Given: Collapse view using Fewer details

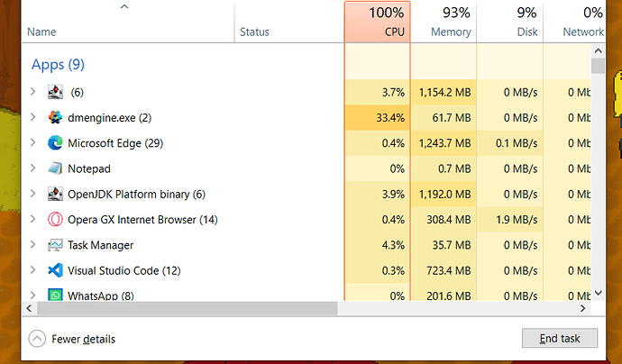Looking at the screenshot, I should pos(70,339).
